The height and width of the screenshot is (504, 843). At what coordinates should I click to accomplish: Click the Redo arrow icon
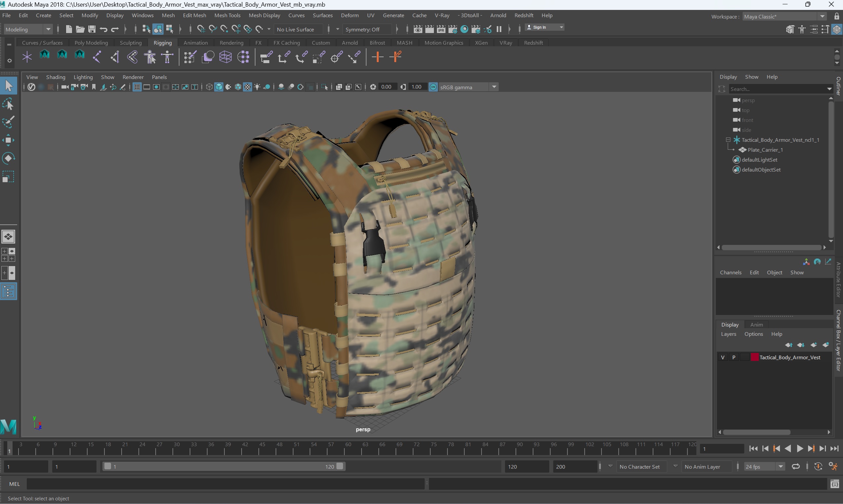coord(115,29)
